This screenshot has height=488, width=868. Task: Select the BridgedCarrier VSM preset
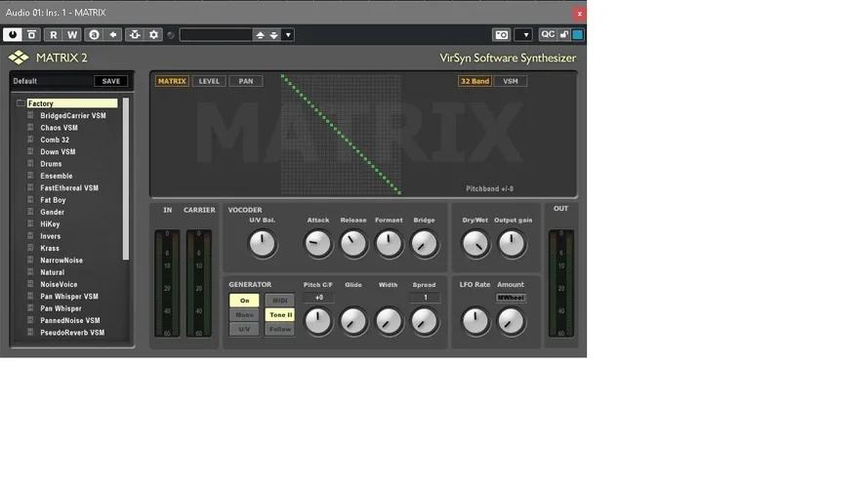pos(72,115)
